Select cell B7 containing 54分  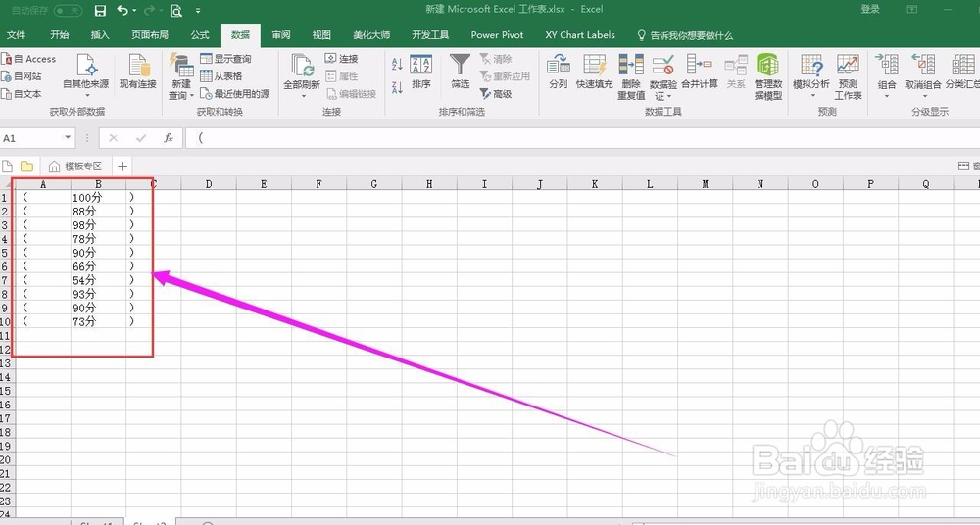pyautogui.click(x=98, y=280)
